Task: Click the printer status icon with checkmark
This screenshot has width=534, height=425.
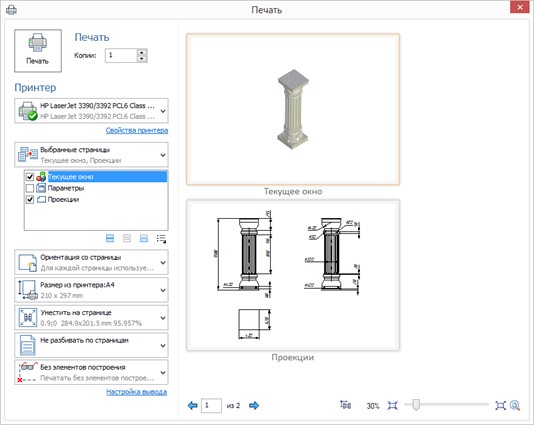Action: point(28,111)
